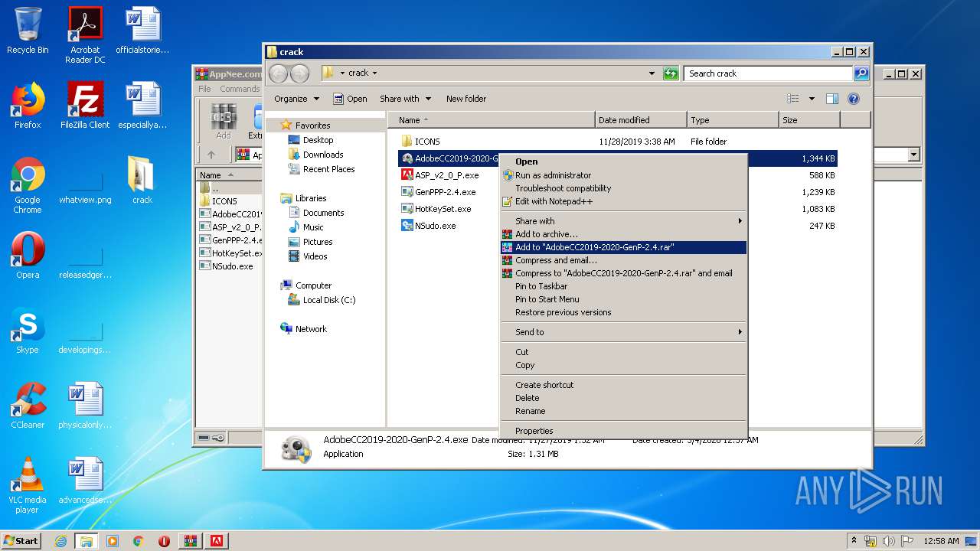This screenshot has height=551, width=980.
Task: Select Restore previous versions
Action: click(x=623, y=312)
